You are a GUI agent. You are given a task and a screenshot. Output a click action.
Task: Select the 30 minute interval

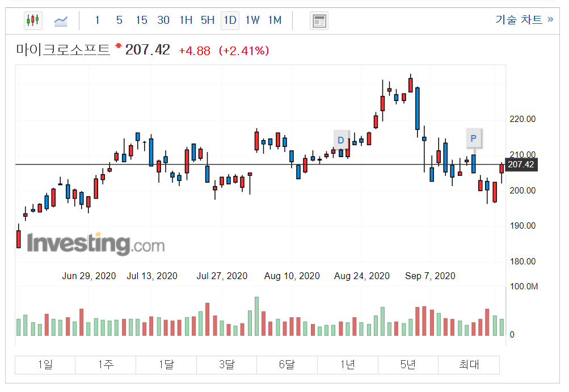pyautogui.click(x=163, y=20)
